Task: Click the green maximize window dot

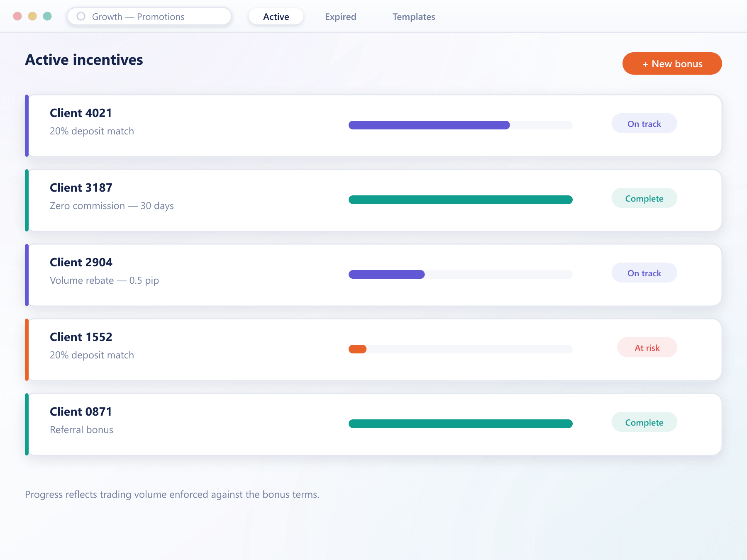Action: point(47,16)
